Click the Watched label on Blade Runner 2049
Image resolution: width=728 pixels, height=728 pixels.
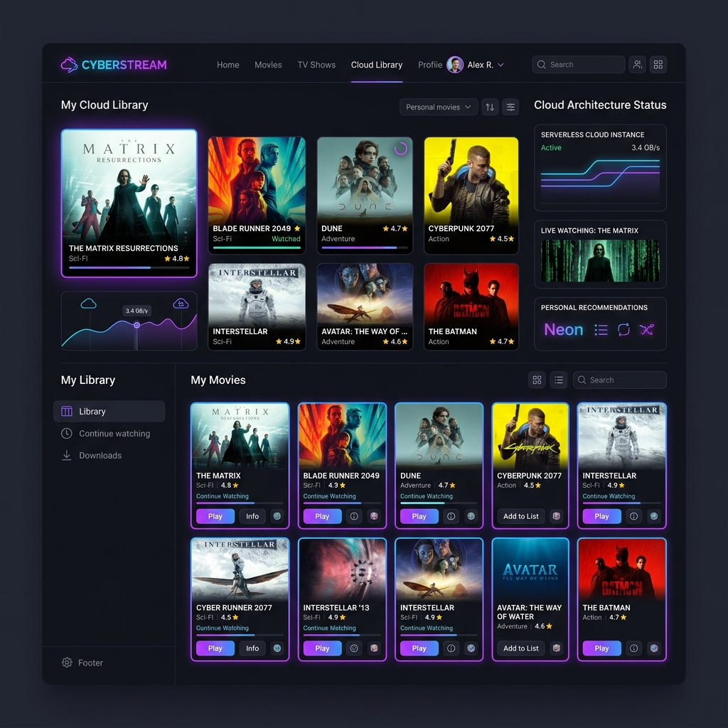pos(286,239)
